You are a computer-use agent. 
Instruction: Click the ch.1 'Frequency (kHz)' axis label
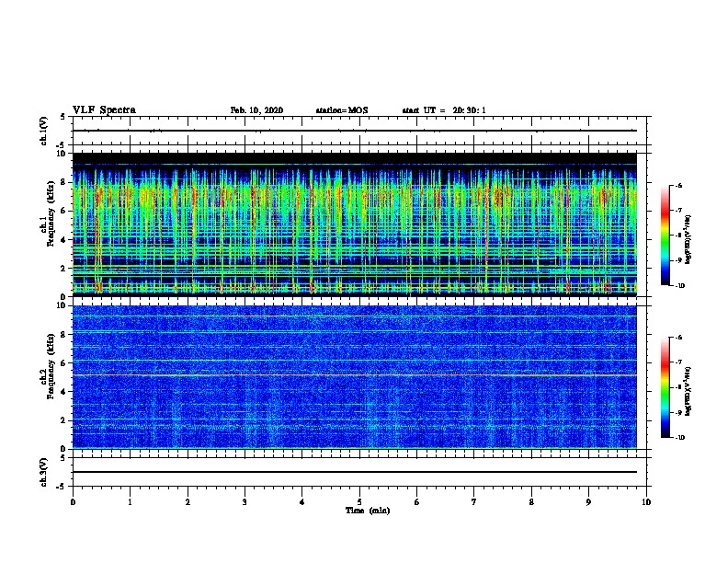click(51, 213)
